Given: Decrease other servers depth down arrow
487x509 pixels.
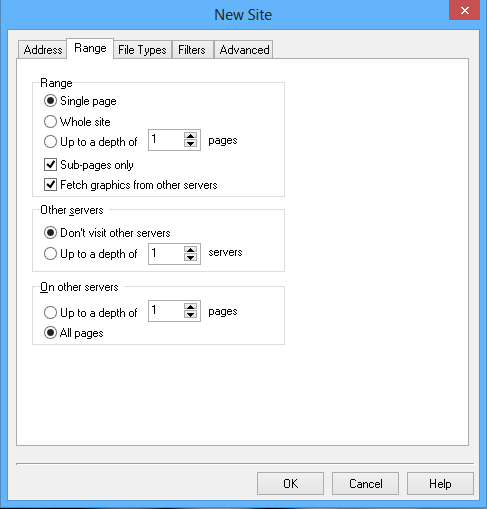Looking at the screenshot, I should pos(190,258).
